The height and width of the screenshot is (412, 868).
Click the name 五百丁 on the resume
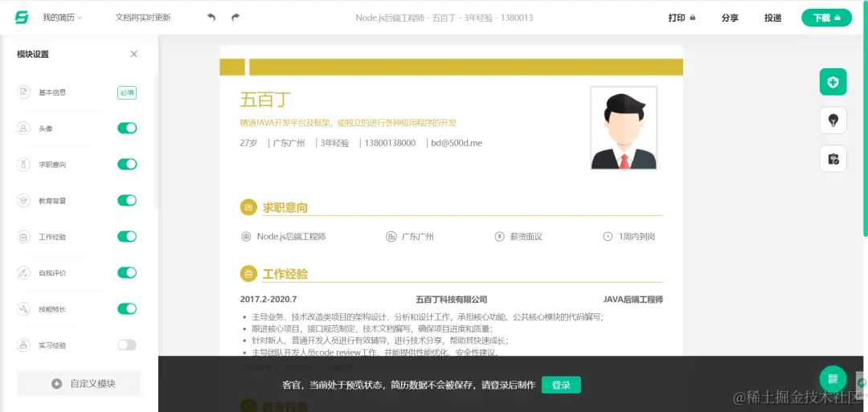(265, 100)
